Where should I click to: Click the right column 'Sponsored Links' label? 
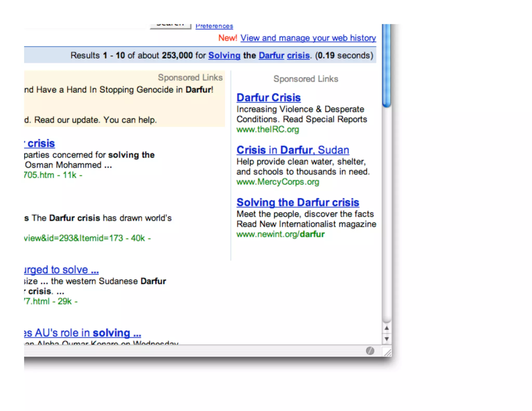[306, 79]
